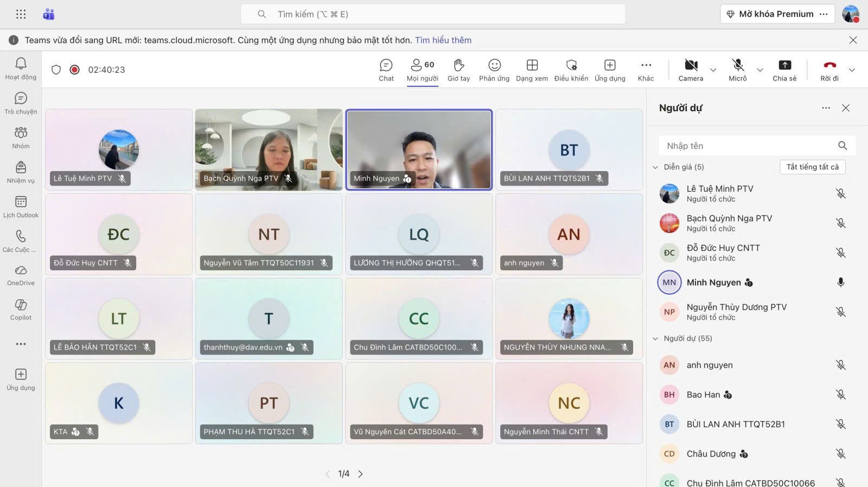
Task: Raise hand with Giơ tay icon
Action: click(458, 70)
